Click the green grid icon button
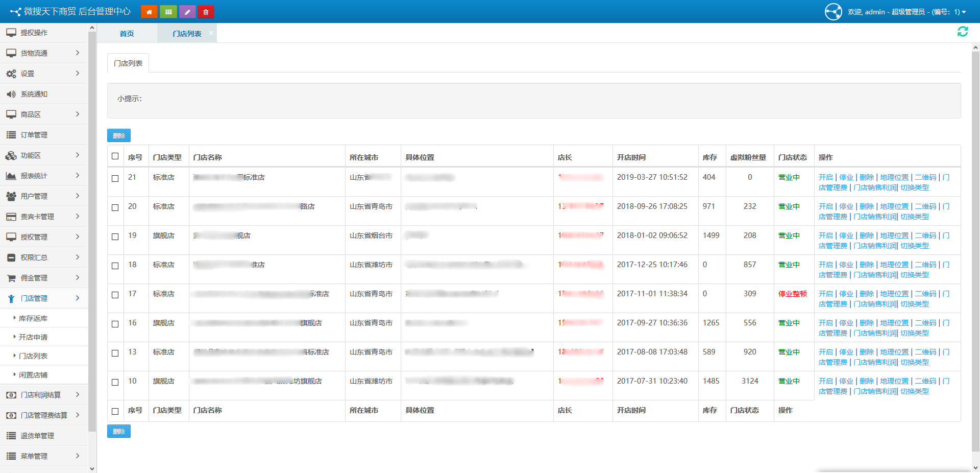This screenshot has height=473, width=980. [x=168, y=12]
